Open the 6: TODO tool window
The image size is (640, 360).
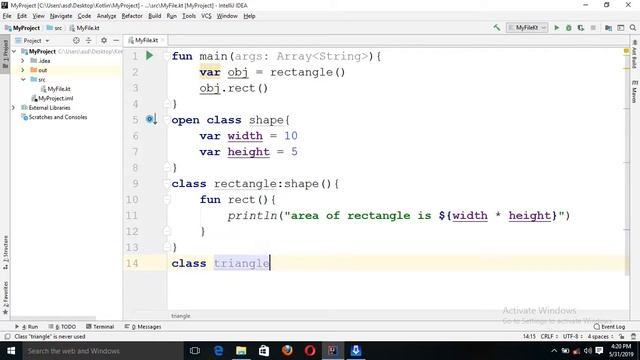click(x=62, y=327)
